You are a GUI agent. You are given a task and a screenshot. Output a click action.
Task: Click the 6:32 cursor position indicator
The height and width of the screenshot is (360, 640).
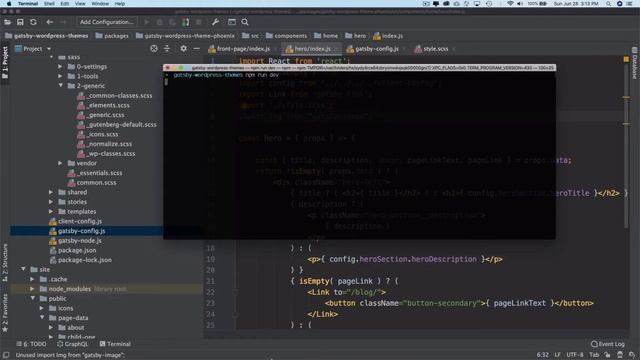point(542,355)
